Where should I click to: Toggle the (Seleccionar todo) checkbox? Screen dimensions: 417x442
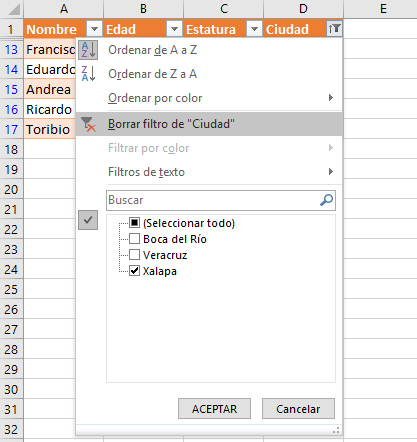(x=134, y=222)
